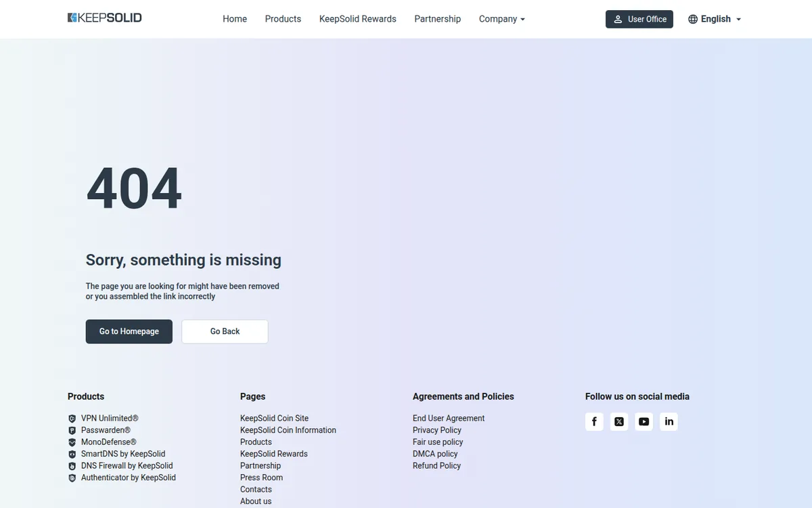Click 'Sorry, something is missing' heading
The image size is (812, 508).
183,260
